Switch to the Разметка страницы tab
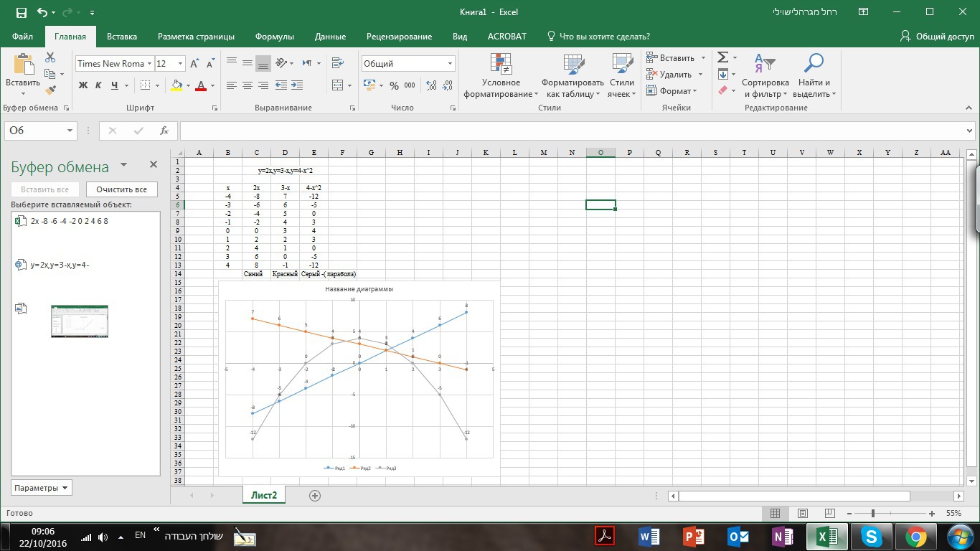Viewport: 980px width, 551px height. coord(196,37)
